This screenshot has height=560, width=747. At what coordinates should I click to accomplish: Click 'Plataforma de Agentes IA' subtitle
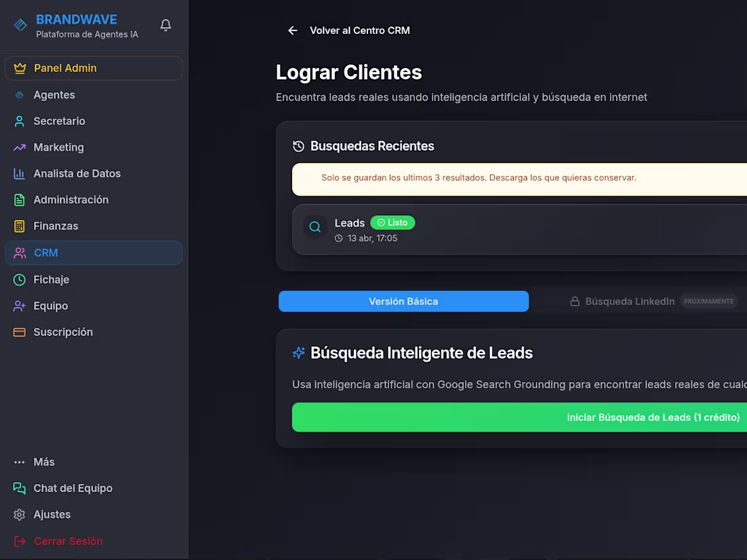click(x=87, y=35)
